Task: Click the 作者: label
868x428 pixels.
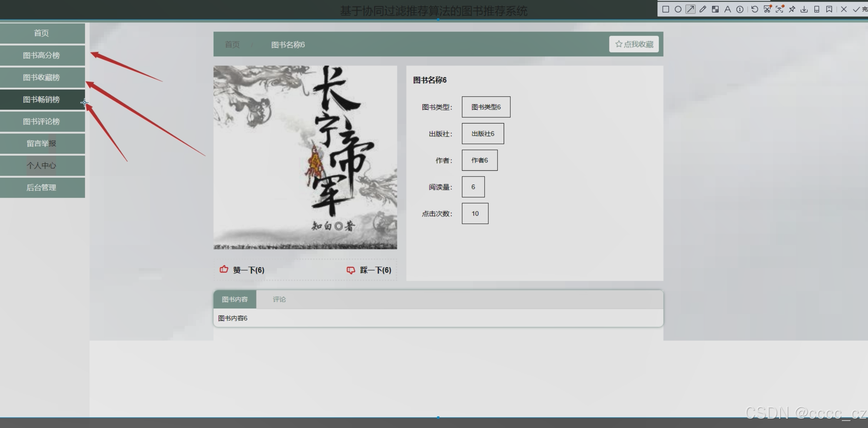Action: [444, 160]
